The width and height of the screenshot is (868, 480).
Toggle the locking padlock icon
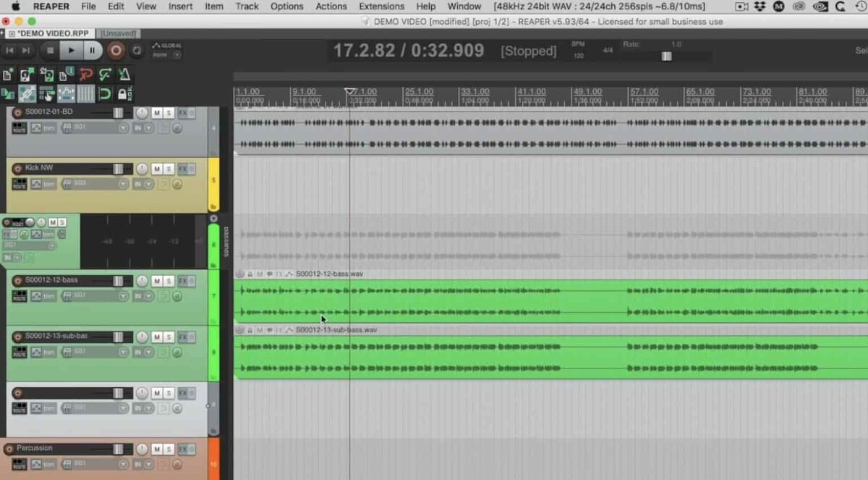coord(124,93)
